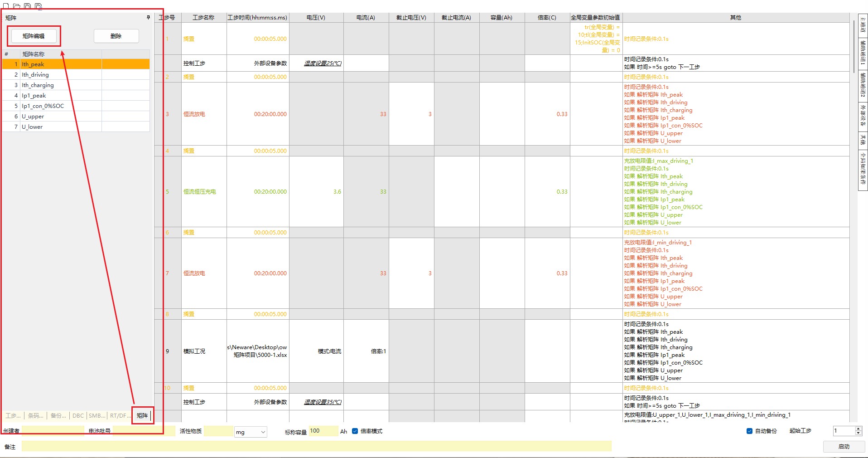Open the mg unit dropdown
The height and width of the screenshot is (458, 868).
point(251,432)
